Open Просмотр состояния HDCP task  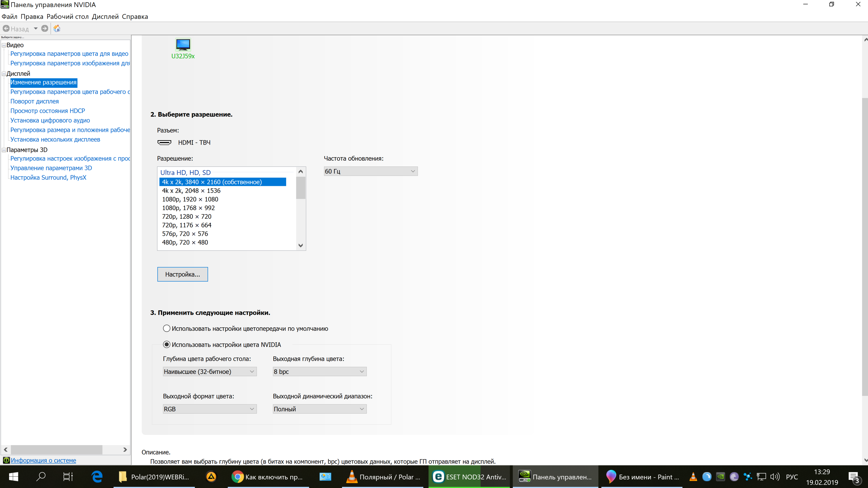point(47,111)
